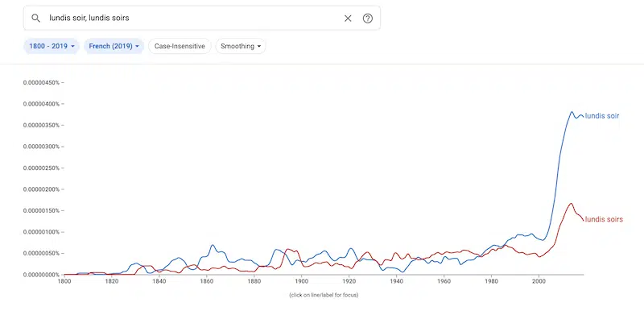Screen dimensions: 644x311
Task: Click the search magnifier icon
Action: [36, 18]
